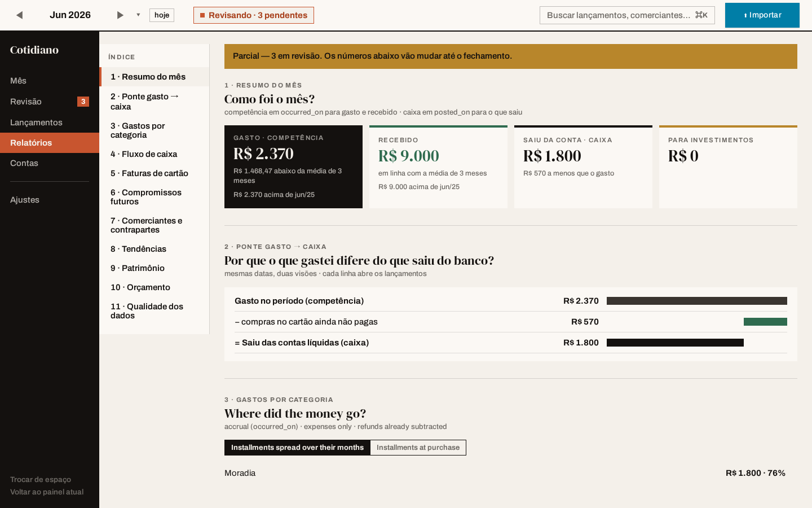Open Revisando 3 pendentes status
The height and width of the screenshot is (508, 812).
(x=254, y=15)
